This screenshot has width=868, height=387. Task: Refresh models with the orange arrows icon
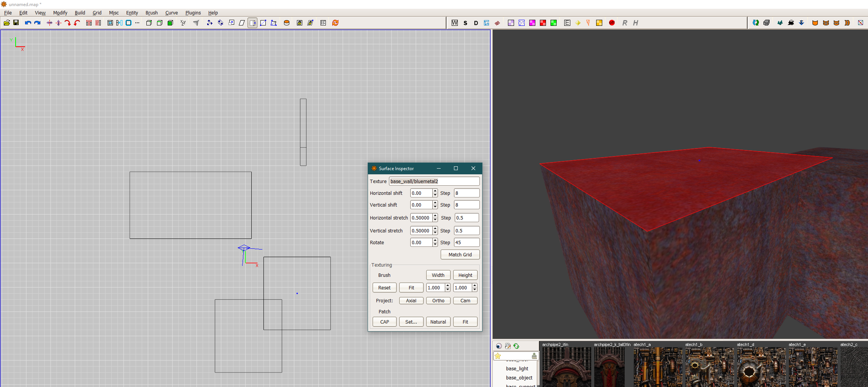(x=335, y=23)
